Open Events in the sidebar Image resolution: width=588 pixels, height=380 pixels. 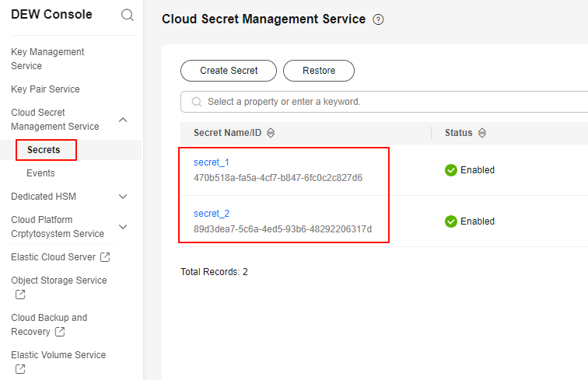40,173
